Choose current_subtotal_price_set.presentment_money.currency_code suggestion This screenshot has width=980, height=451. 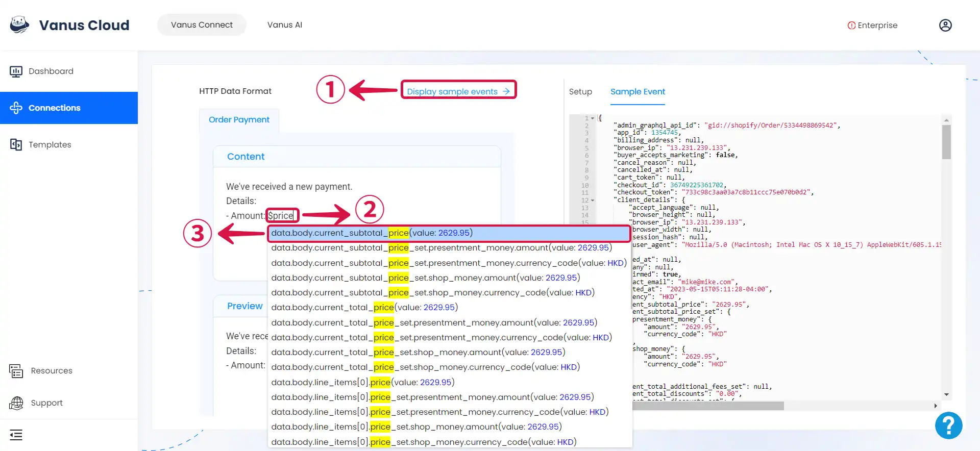(x=449, y=263)
